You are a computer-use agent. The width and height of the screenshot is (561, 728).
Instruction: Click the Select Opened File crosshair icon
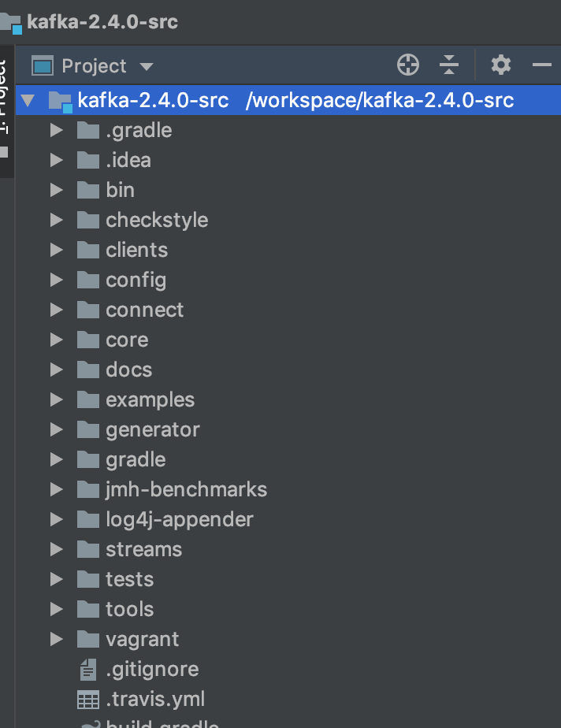coord(407,65)
